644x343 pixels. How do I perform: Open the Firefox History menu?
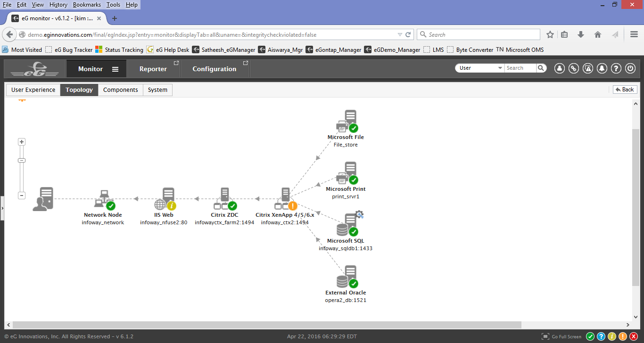[58, 5]
